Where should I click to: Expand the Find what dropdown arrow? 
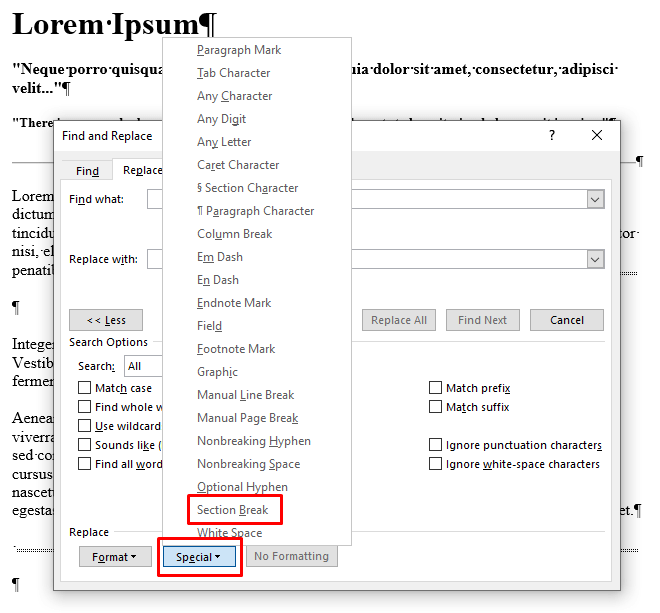pos(595,199)
